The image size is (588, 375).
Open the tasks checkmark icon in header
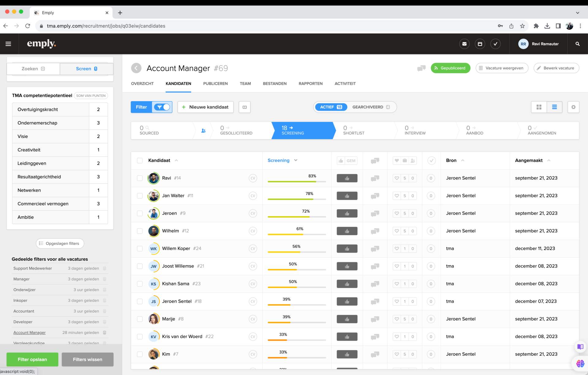pyautogui.click(x=495, y=44)
